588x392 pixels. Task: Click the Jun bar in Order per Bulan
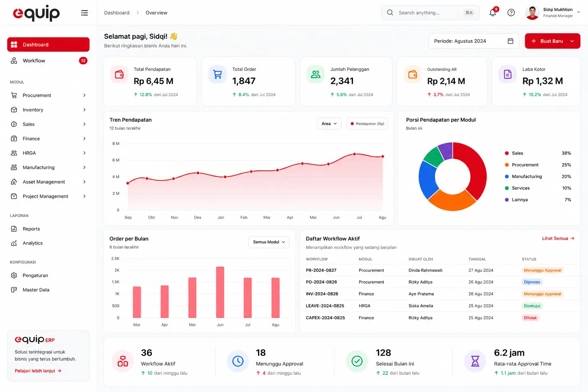[x=220, y=292]
